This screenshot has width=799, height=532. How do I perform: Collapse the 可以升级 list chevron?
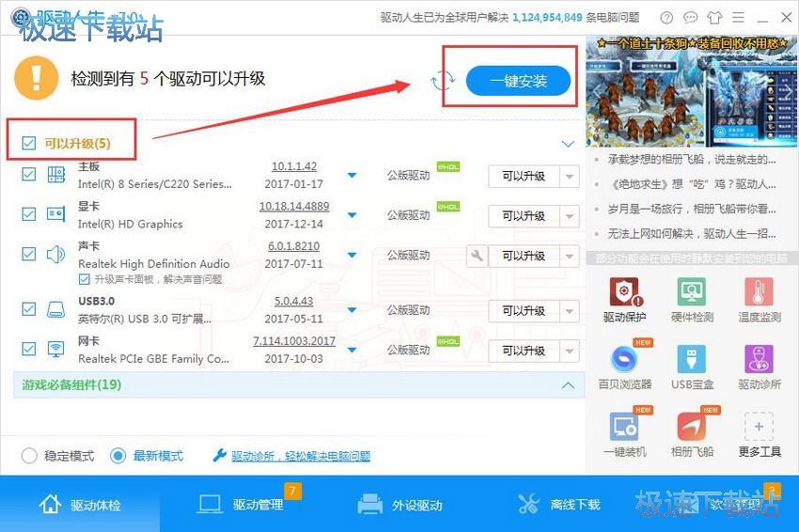(x=568, y=144)
